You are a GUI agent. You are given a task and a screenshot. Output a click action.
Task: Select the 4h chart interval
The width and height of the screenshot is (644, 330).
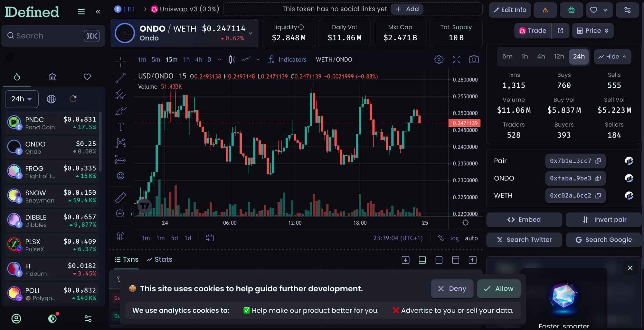click(x=199, y=60)
